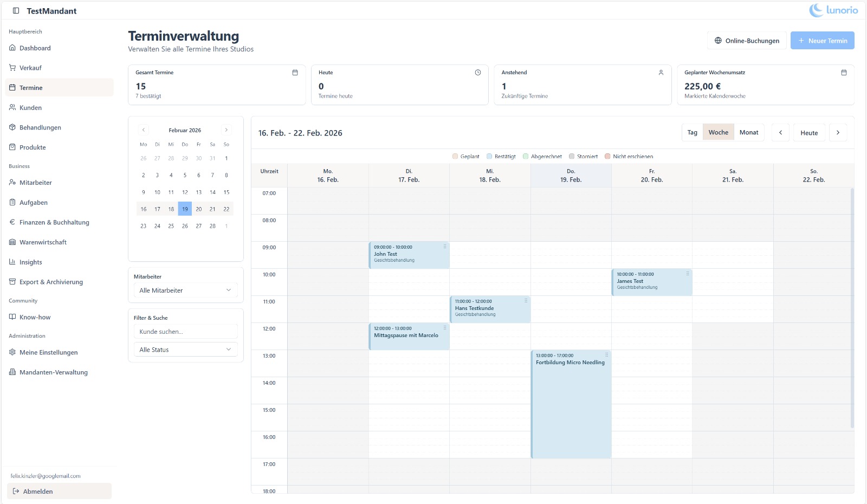Expand the next month in the mini calendar

[x=226, y=130]
